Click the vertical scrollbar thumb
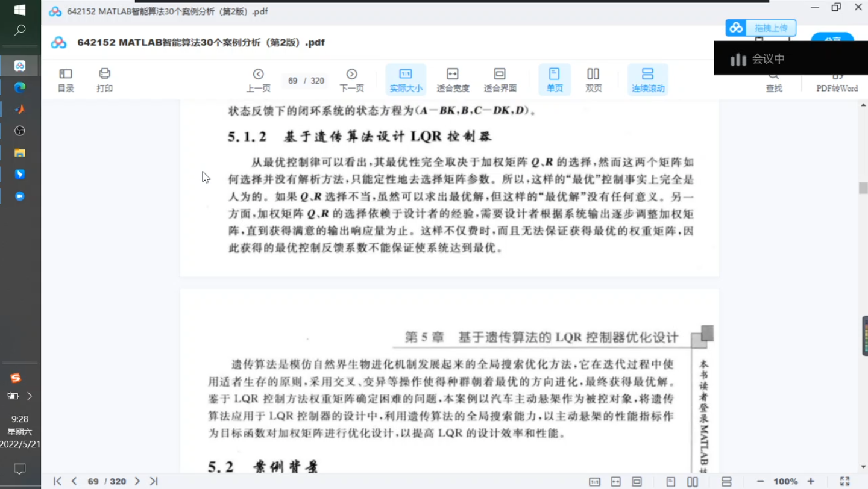This screenshot has height=489, width=868. coord(863,188)
